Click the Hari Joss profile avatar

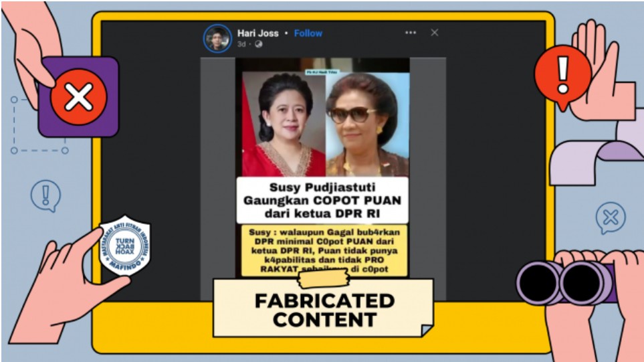[x=217, y=38]
